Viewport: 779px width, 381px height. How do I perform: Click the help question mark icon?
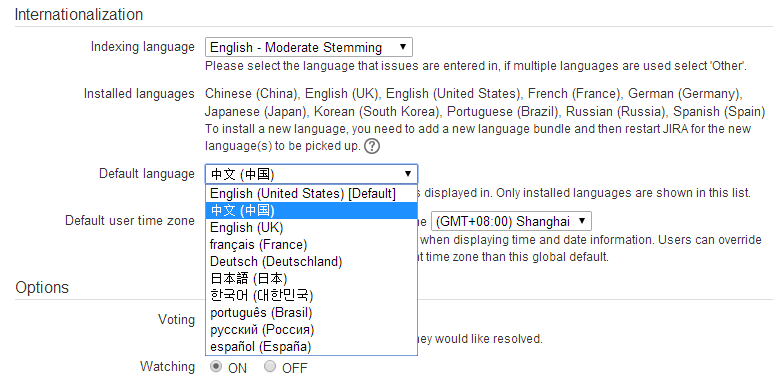(372, 147)
